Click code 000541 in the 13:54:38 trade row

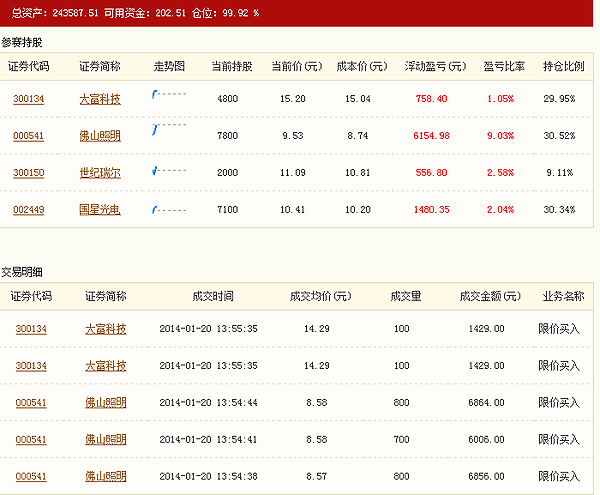coord(31,477)
